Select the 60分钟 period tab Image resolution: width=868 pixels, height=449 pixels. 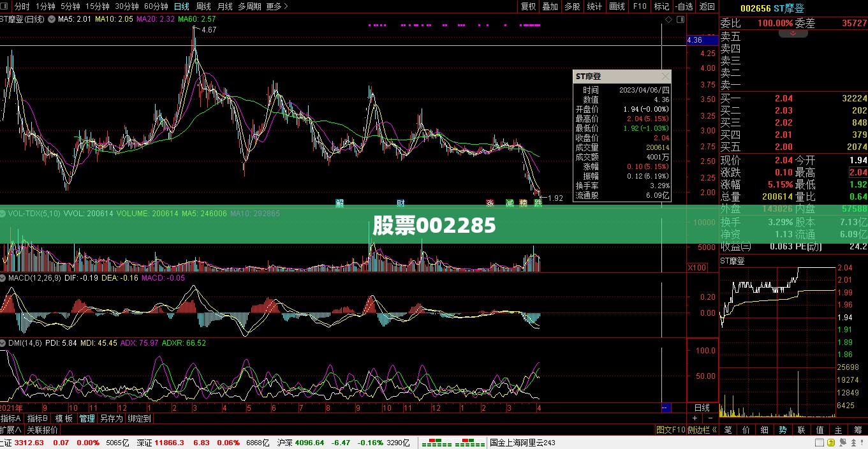156,6
